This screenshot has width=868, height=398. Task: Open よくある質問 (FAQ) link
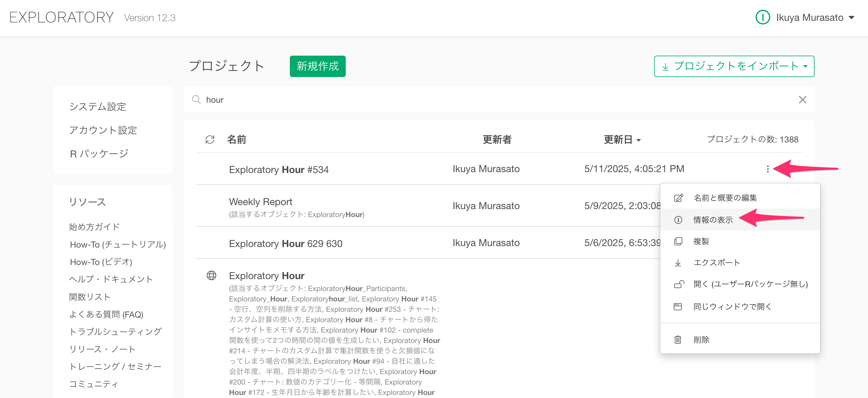[106, 314]
